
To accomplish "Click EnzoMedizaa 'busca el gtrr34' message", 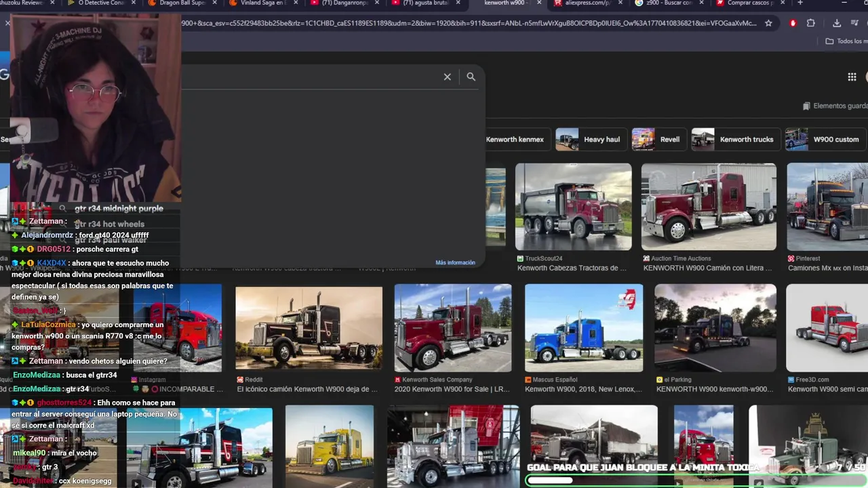I will [65, 375].
